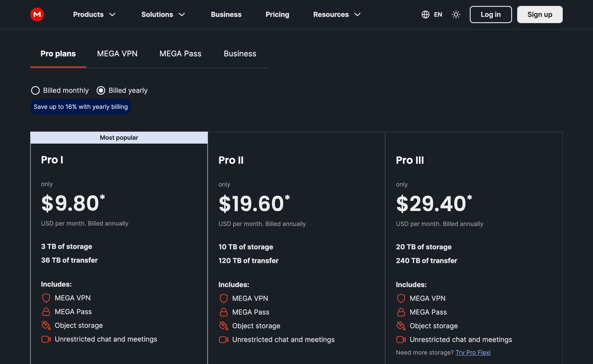
Task: Click the Most popular banner
Action: click(x=119, y=138)
